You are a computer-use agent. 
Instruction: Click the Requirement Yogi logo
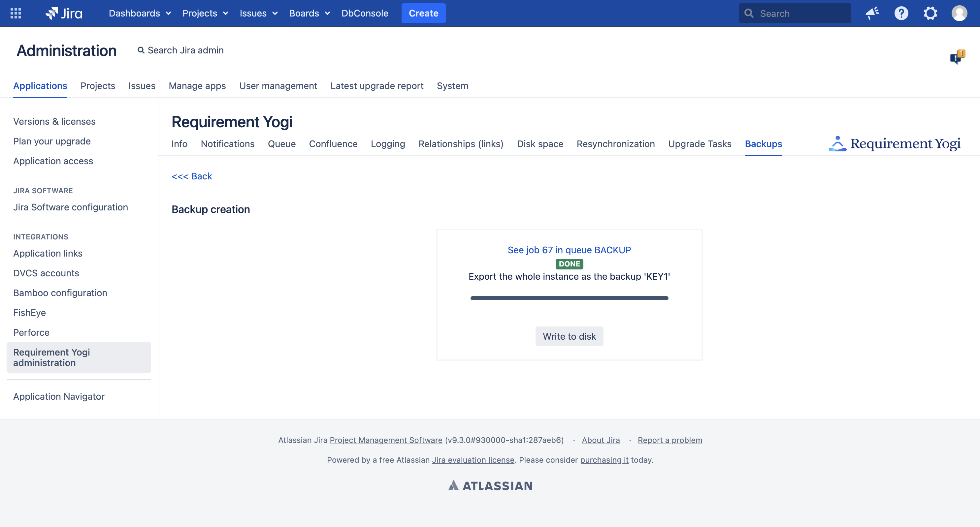(895, 144)
